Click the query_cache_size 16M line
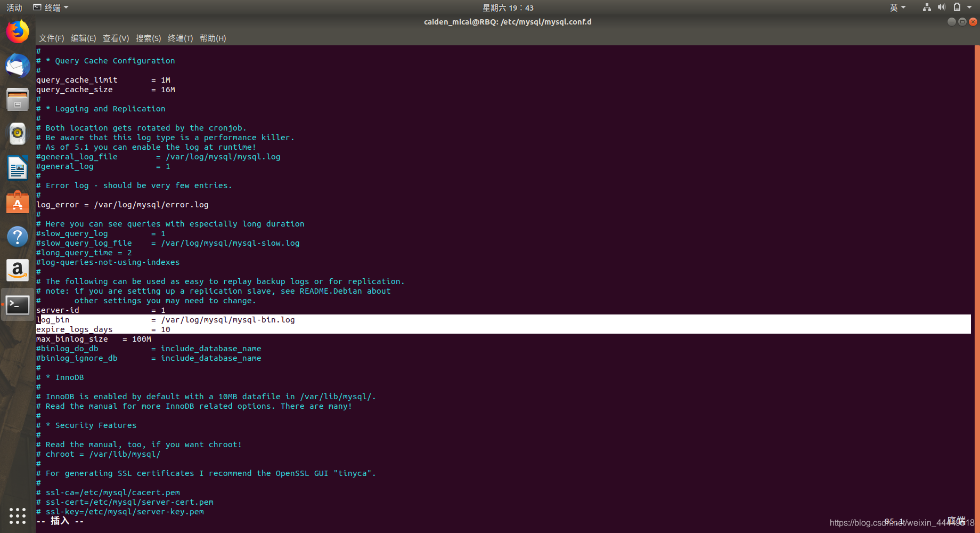This screenshot has width=980, height=533. coord(105,90)
